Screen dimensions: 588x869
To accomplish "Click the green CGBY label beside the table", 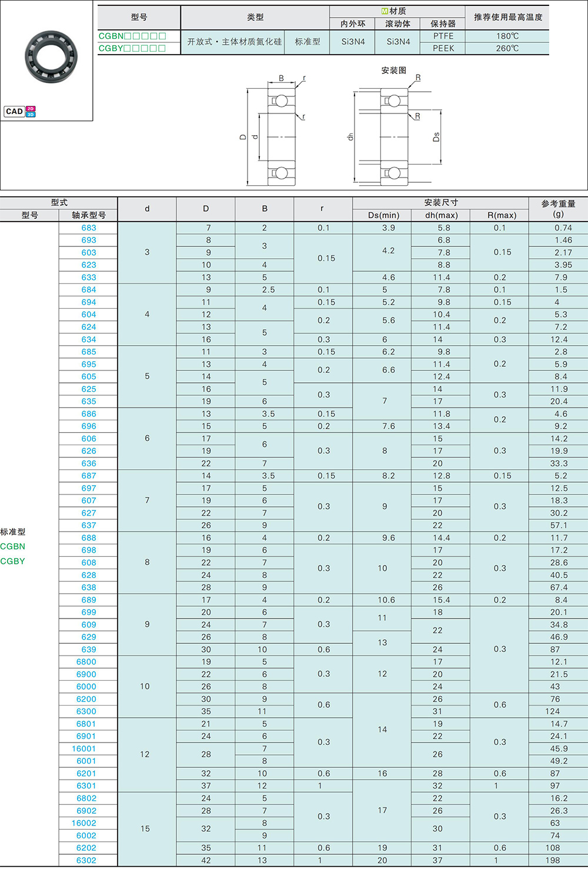I will 13,561.
